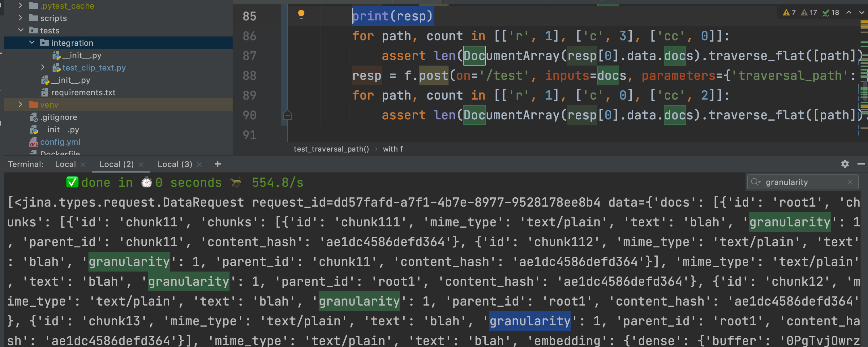Click the blue-highlighted granularity match
This screenshot has width=868, height=347.
[x=530, y=321]
